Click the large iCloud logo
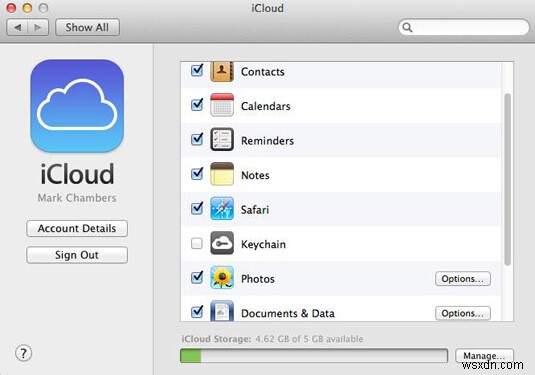Screen dimensions: 535x375 tap(77, 106)
